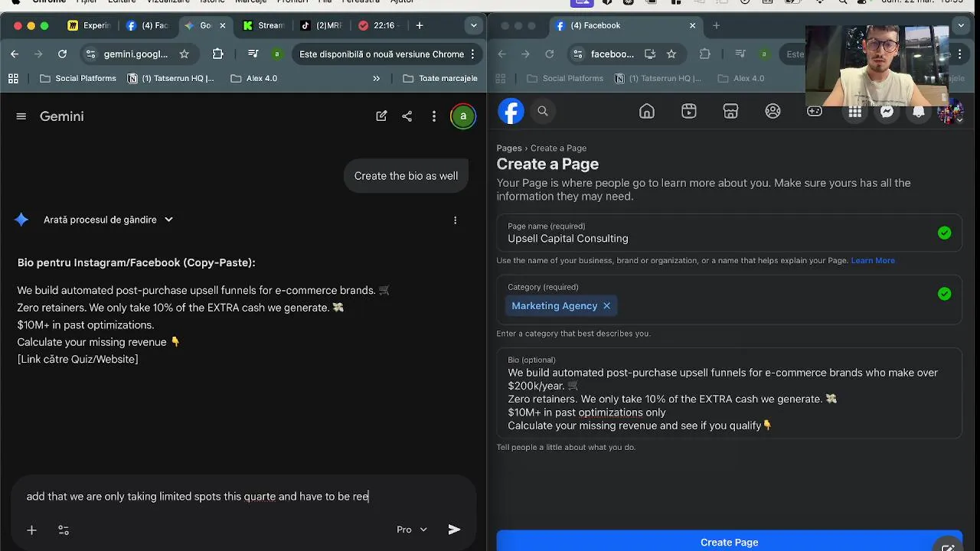Open tab search dropdown in left Chrome
The width and height of the screenshot is (980, 551).
click(474, 25)
